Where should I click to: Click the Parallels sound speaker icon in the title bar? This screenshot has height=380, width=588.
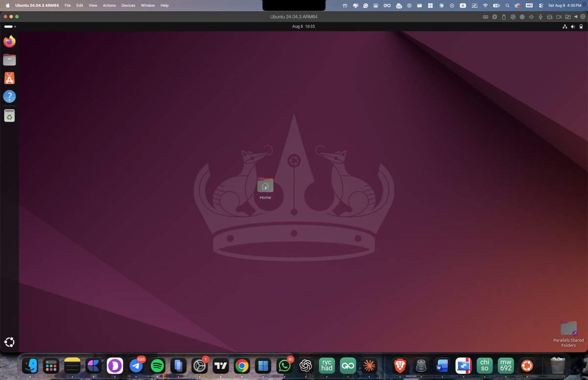531,17
